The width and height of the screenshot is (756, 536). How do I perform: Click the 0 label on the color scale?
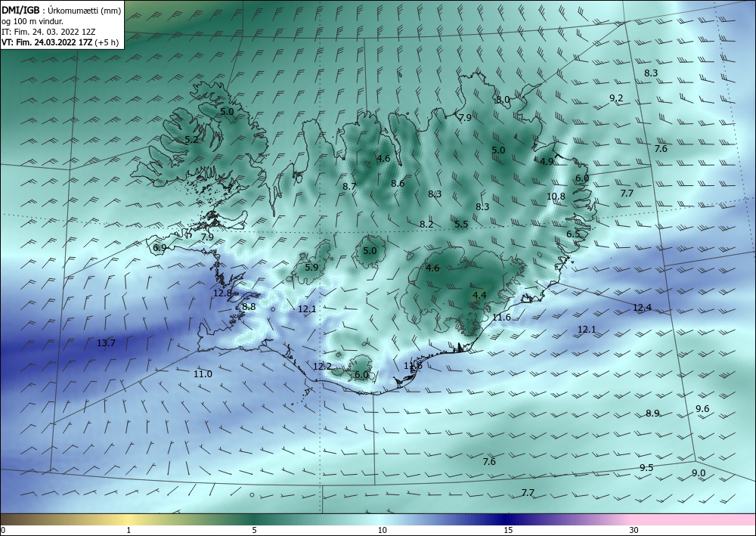3,530
